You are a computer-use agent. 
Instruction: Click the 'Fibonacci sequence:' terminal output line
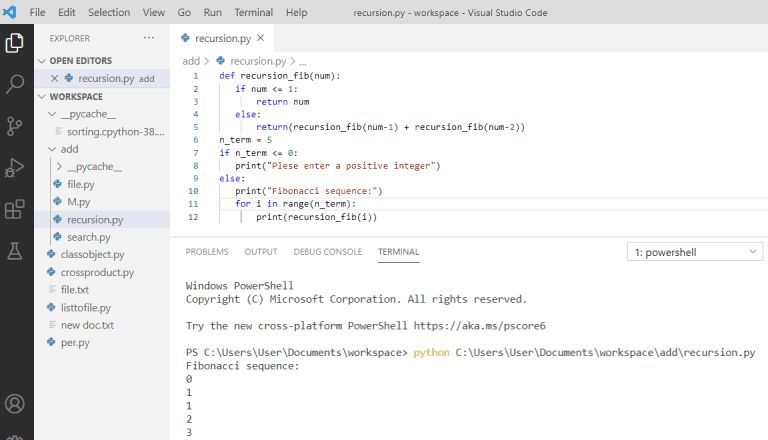point(242,366)
